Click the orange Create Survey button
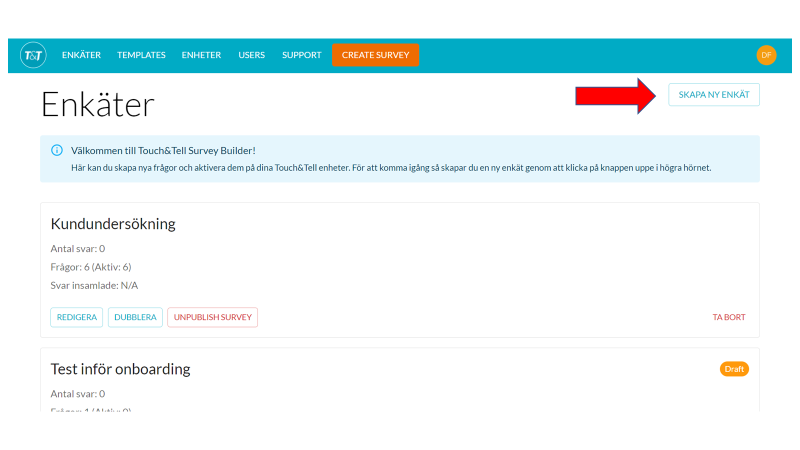This screenshot has width=800, height=450. pos(376,55)
